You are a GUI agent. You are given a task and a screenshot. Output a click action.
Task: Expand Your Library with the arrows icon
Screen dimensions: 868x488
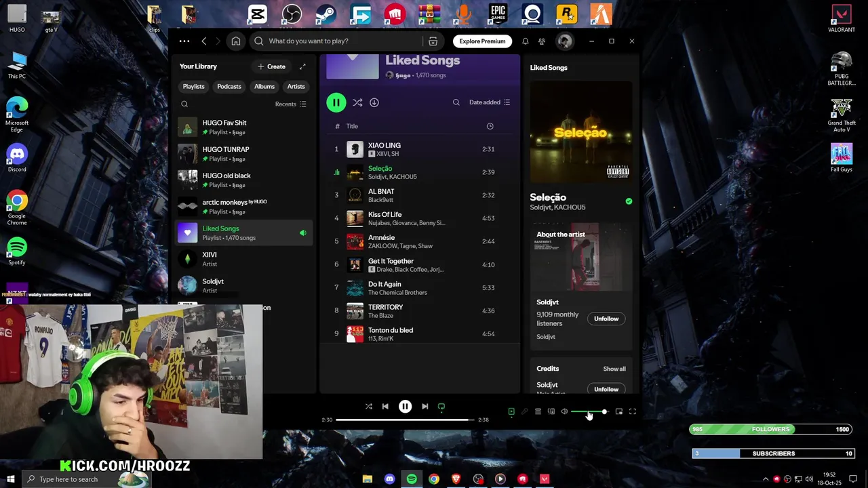302,66
